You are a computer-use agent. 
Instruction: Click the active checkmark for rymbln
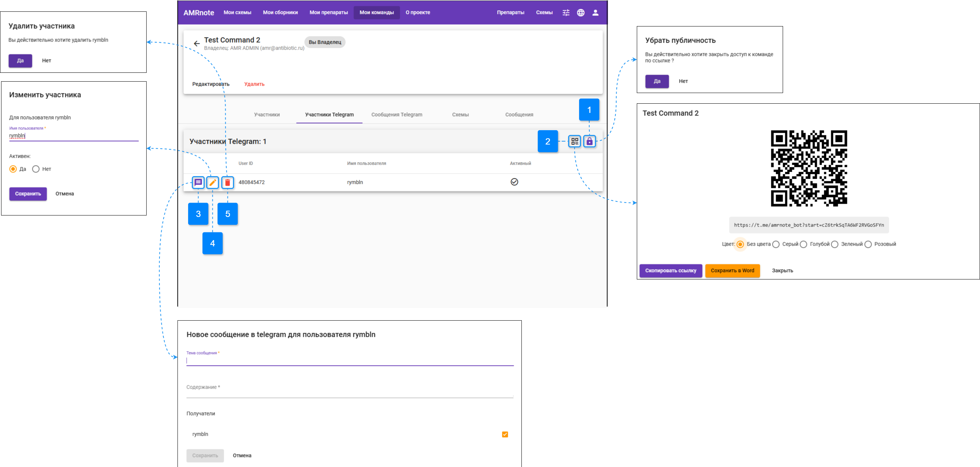(514, 182)
